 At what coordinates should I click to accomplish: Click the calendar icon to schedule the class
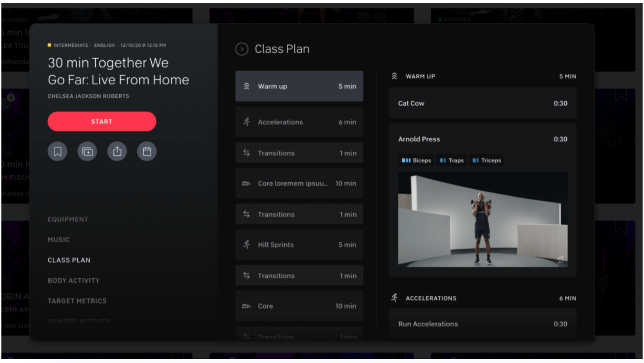[x=146, y=151]
